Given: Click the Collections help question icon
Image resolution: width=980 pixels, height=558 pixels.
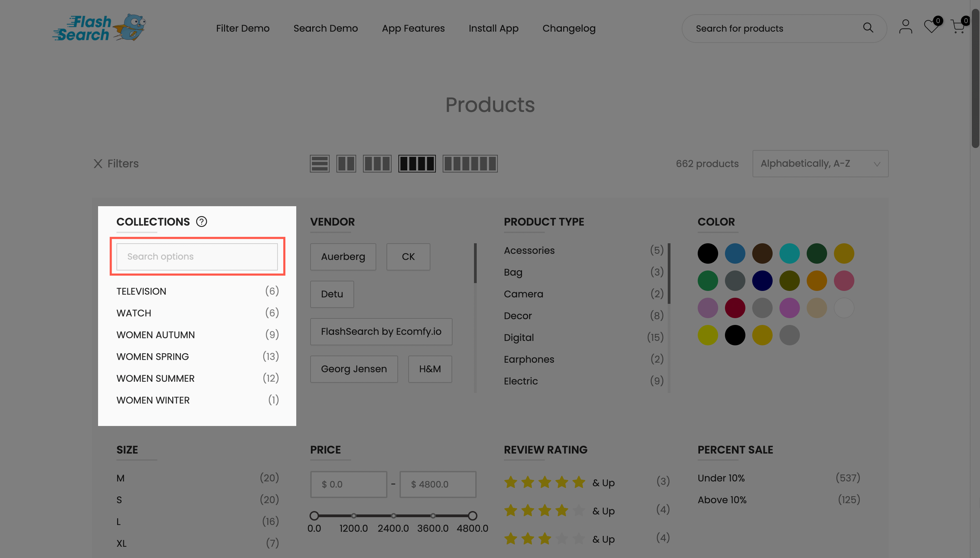Looking at the screenshot, I should 201,221.
